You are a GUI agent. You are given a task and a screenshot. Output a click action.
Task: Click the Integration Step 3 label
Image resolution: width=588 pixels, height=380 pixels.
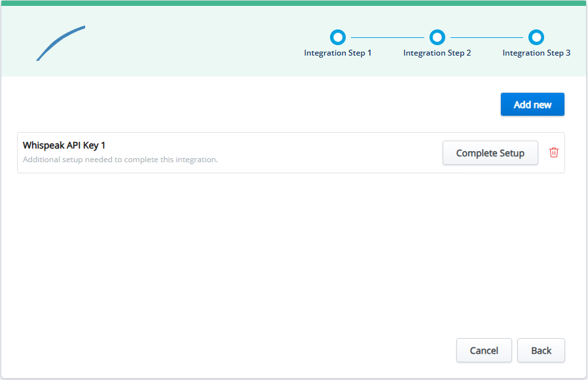[536, 53]
